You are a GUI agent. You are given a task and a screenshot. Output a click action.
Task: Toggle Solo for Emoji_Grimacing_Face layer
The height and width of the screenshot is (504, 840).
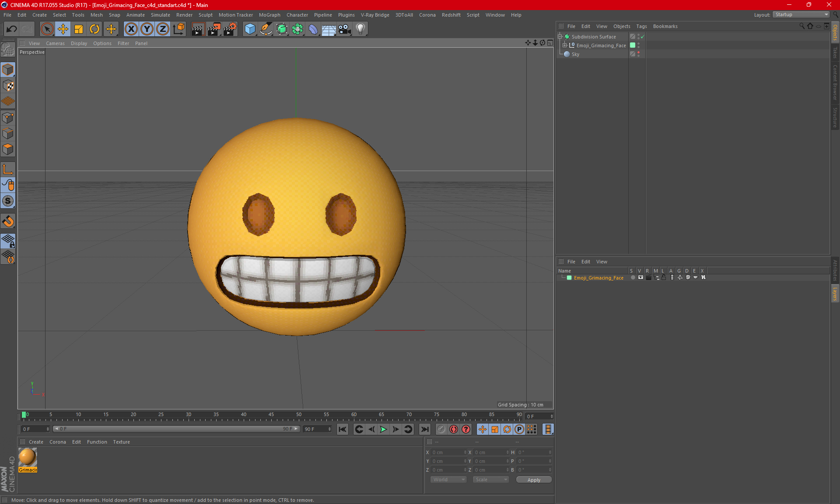pos(633,277)
